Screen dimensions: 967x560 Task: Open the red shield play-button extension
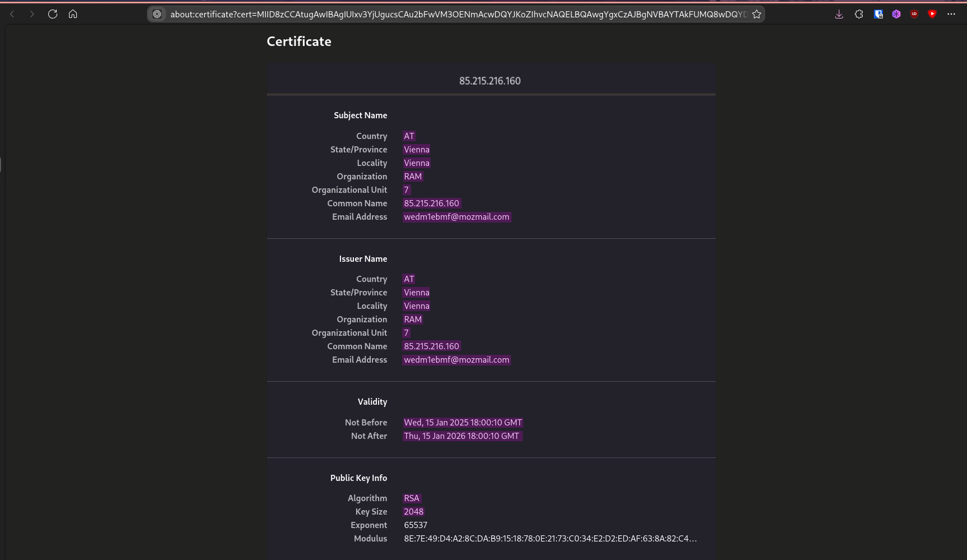(x=932, y=14)
